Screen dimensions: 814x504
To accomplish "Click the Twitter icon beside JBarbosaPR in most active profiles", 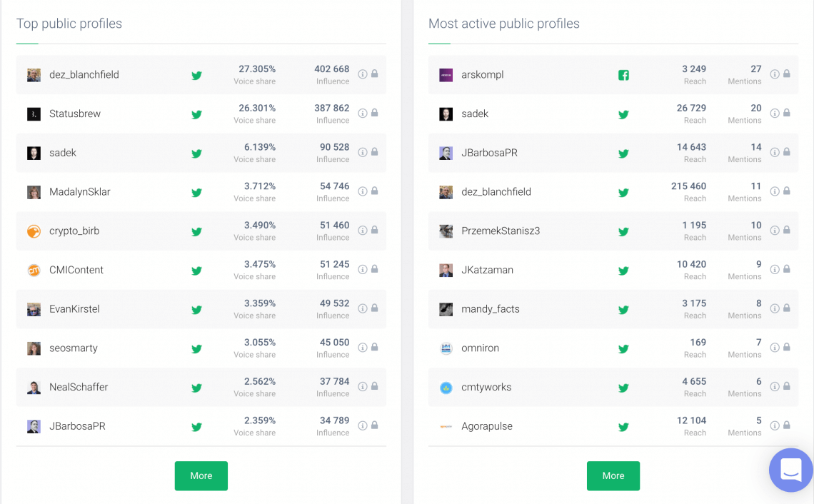I will click(623, 153).
